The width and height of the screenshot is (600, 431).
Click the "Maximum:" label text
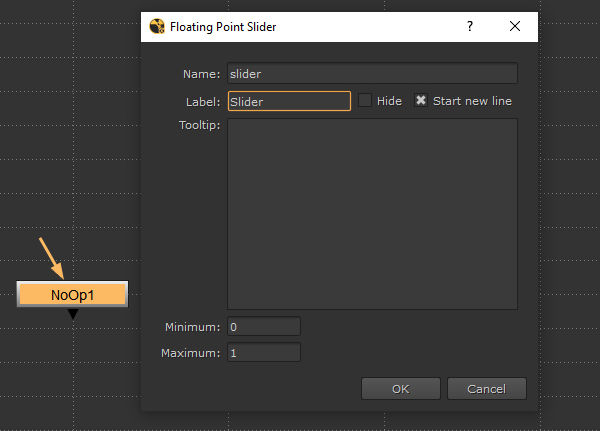pos(192,353)
